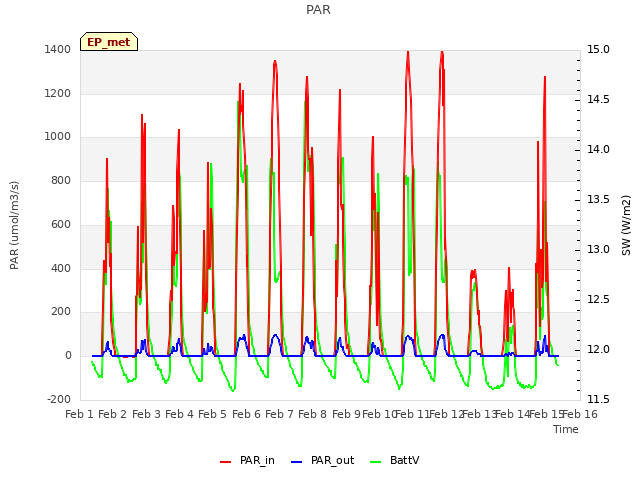The width and height of the screenshot is (640, 480).
Task: Click the PAR_out legend entry
Action: pos(322,460)
